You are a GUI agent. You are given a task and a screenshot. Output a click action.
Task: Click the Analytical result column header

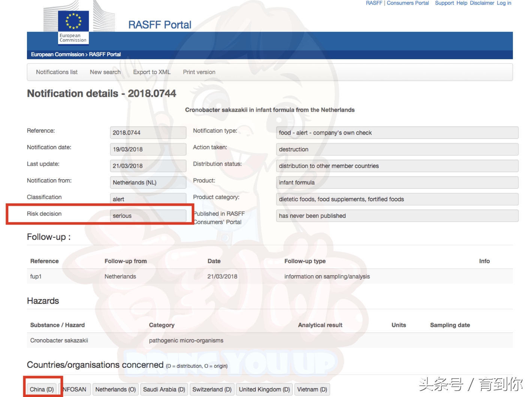click(x=320, y=325)
